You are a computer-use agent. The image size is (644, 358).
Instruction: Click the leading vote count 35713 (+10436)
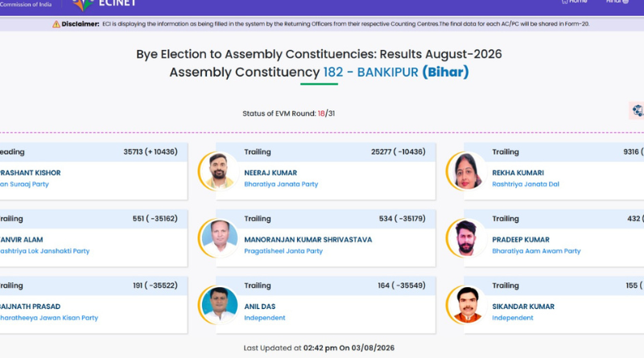pyautogui.click(x=151, y=152)
